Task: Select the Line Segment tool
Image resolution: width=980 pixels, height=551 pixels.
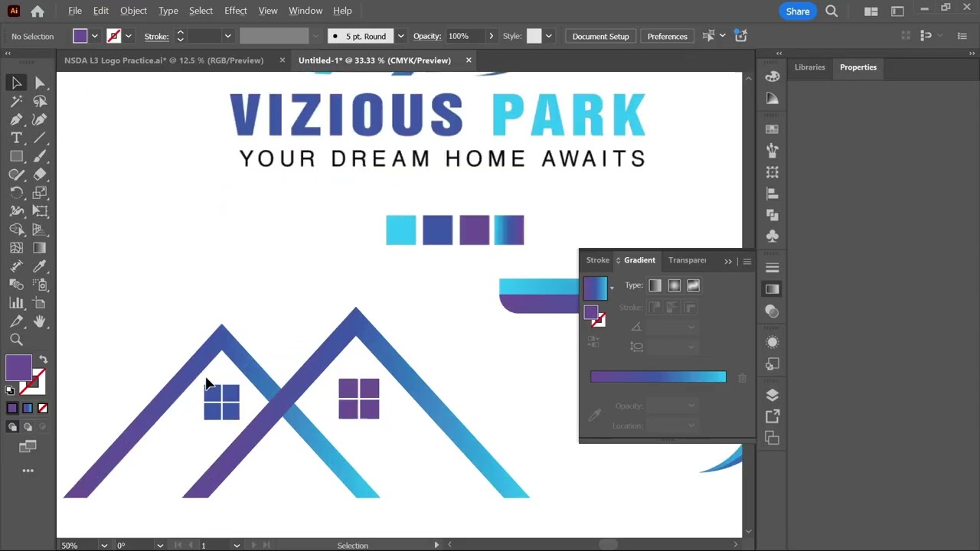Action: (x=40, y=138)
